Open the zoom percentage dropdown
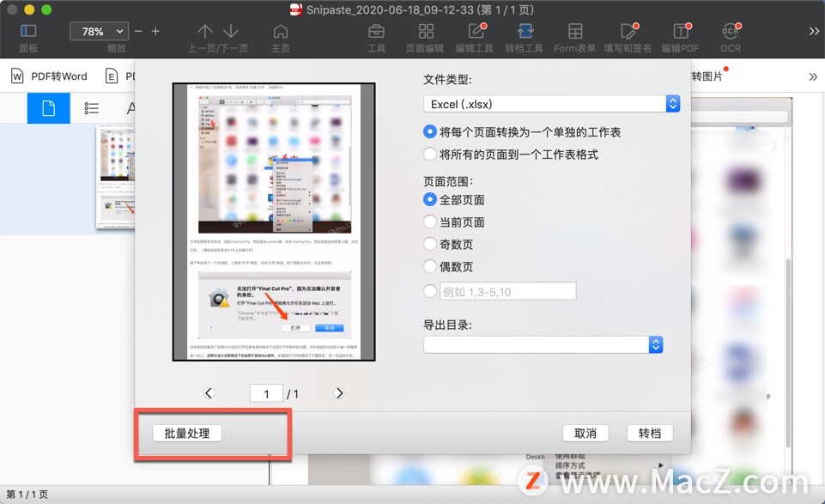The height and width of the screenshot is (504, 825). tap(99, 32)
